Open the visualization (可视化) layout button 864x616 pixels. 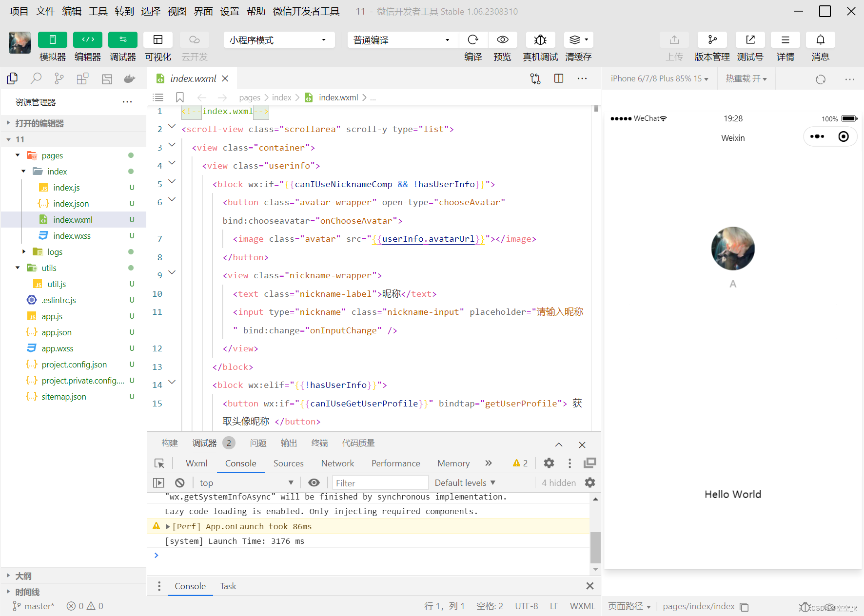click(x=158, y=39)
